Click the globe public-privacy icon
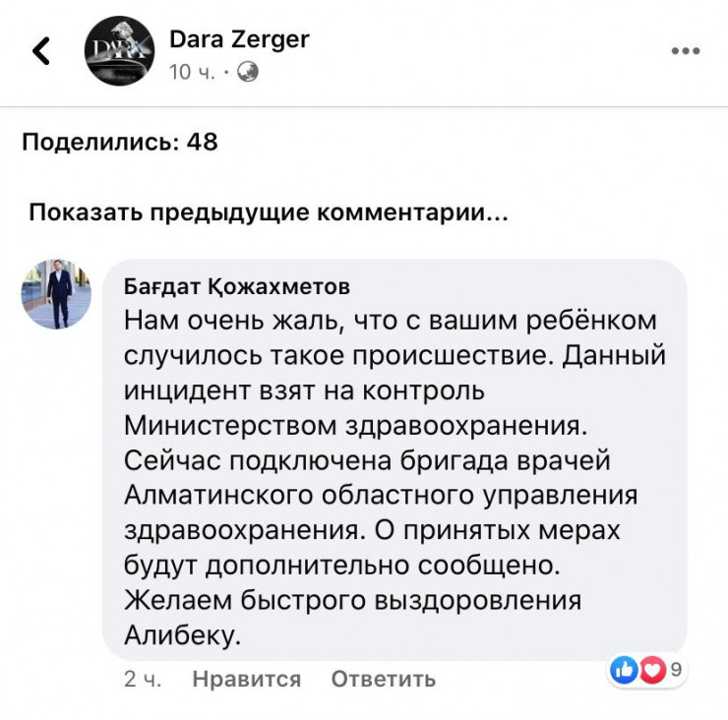This screenshot has height=720, width=728. click(249, 72)
